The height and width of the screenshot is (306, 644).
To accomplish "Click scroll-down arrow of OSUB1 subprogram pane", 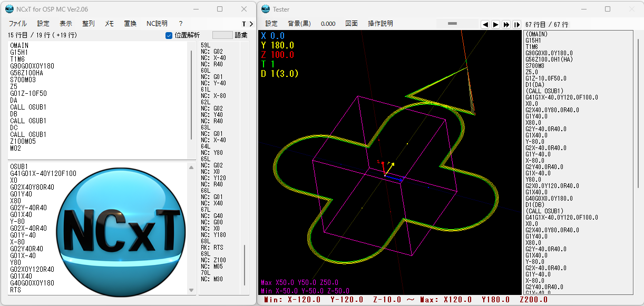I will pyautogui.click(x=192, y=290).
